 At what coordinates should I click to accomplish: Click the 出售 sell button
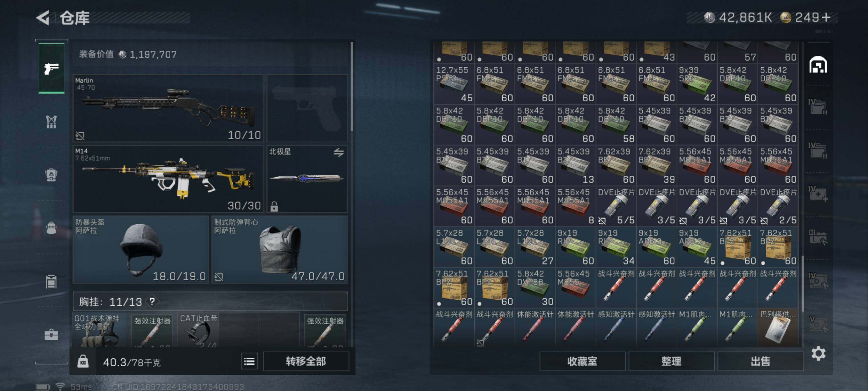(x=760, y=362)
